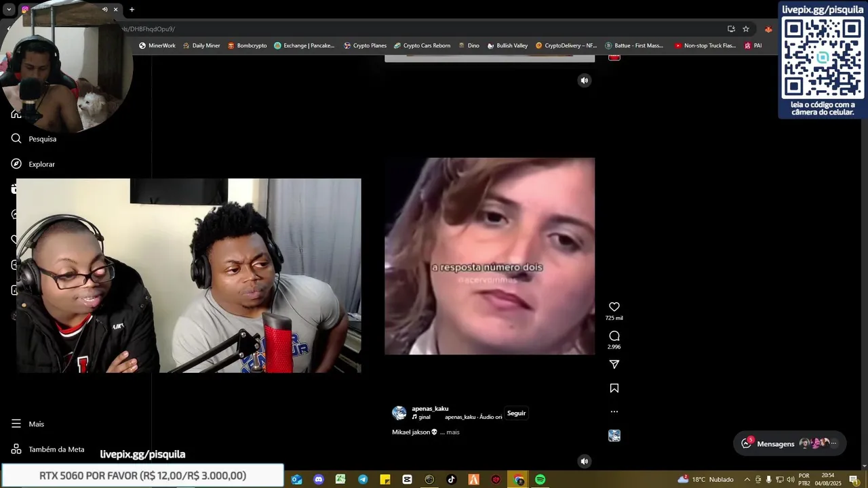Open TikTok from the taskbar
The height and width of the screenshot is (488, 868).
click(452, 479)
